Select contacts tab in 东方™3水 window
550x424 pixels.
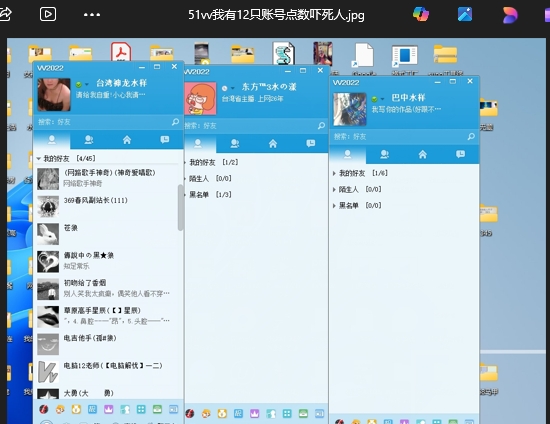[x=198, y=143]
